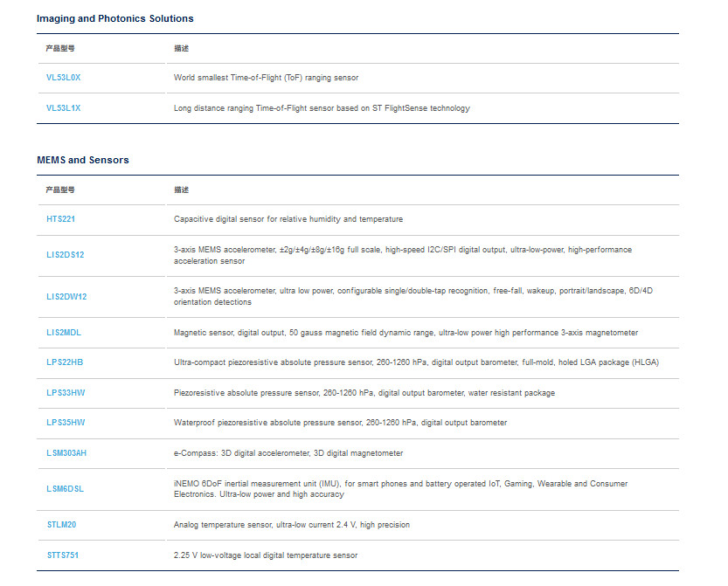Click the 'iNEMO 6DoF inertial measurement unit' description
This screenshot has height=586, width=728.
pos(400,489)
